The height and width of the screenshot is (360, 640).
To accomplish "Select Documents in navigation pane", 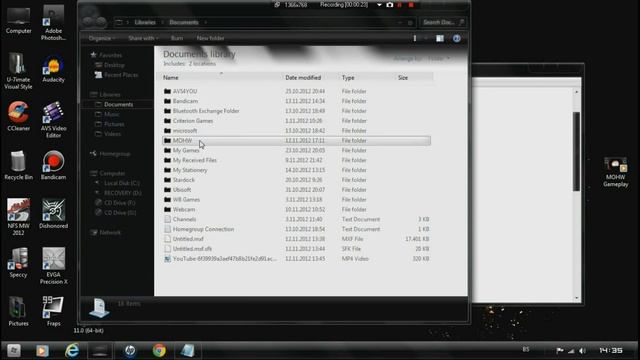I will pos(118,104).
